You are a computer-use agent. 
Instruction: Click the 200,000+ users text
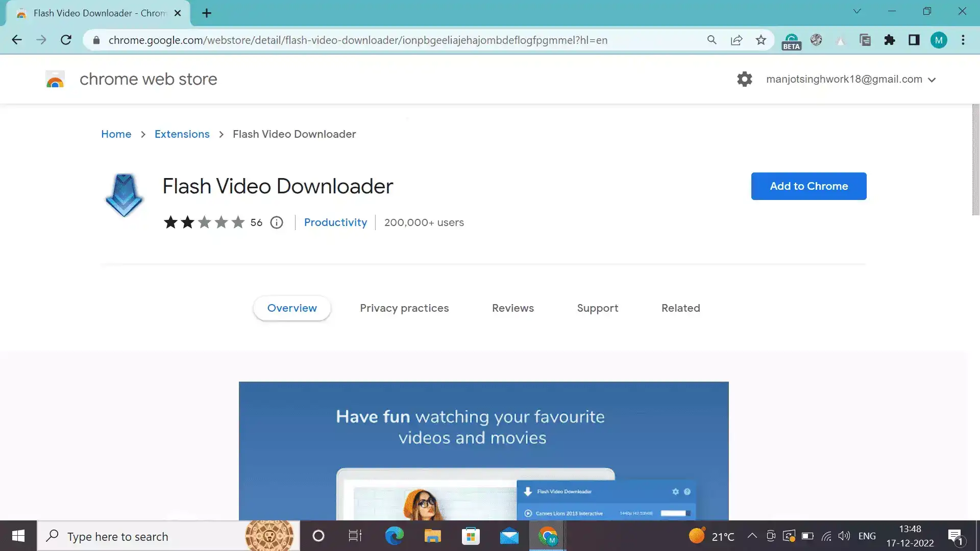[x=424, y=222]
